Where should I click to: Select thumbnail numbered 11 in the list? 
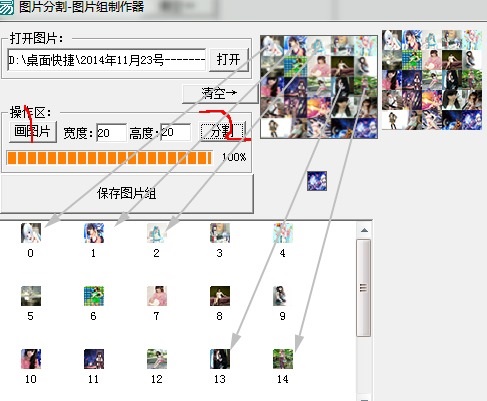94,359
